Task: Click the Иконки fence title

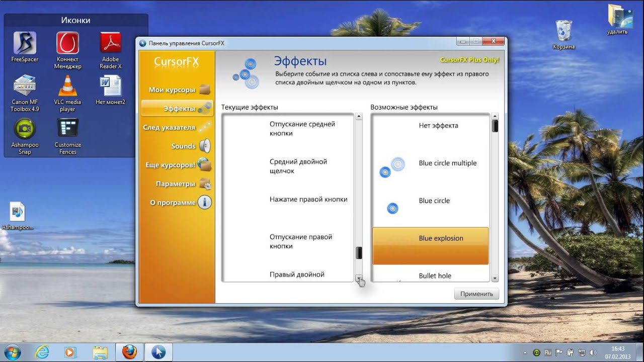Action: (76, 20)
